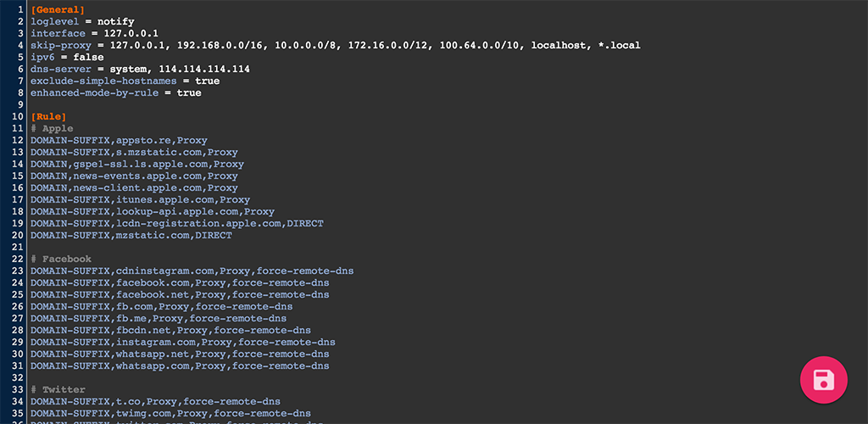Click line number 1 in gutter

tap(20, 9)
